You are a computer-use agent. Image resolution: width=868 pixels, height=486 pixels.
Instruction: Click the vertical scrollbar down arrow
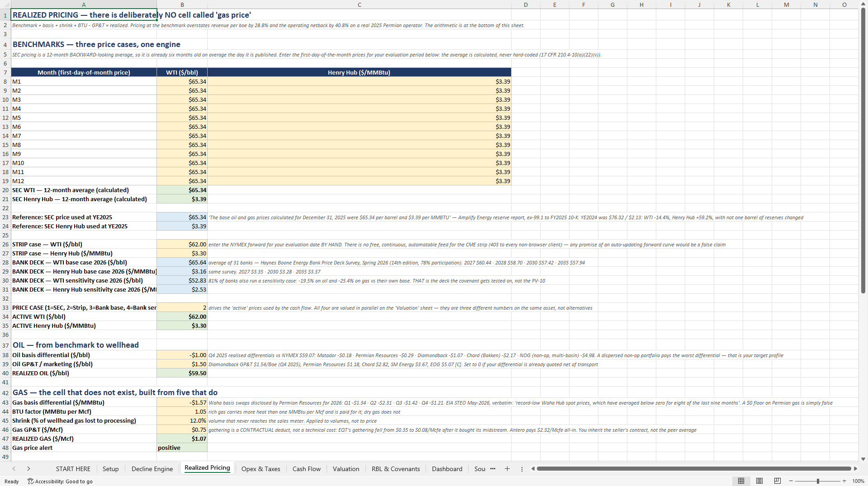point(863,458)
